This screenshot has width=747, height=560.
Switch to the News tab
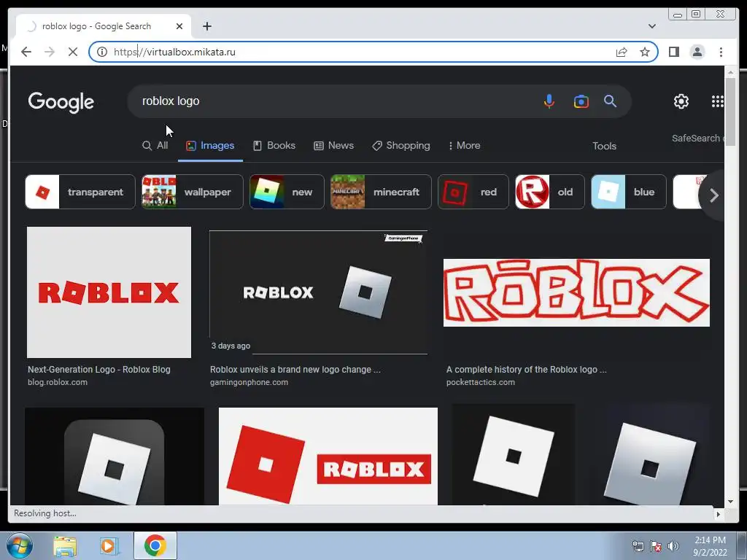coord(333,145)
